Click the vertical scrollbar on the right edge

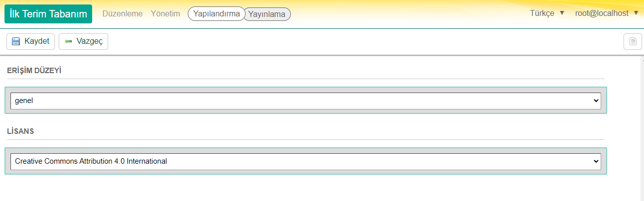(642, 129)
